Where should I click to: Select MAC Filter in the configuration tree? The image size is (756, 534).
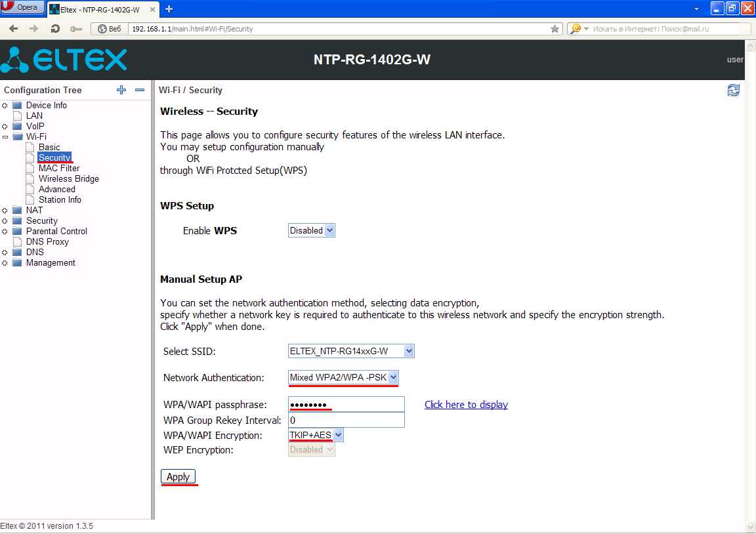[x=58, y=168]
